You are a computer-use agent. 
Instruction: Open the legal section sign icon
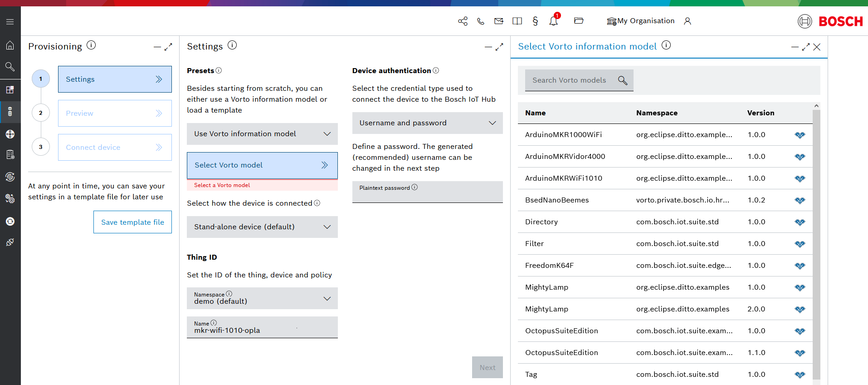(535, 21)
